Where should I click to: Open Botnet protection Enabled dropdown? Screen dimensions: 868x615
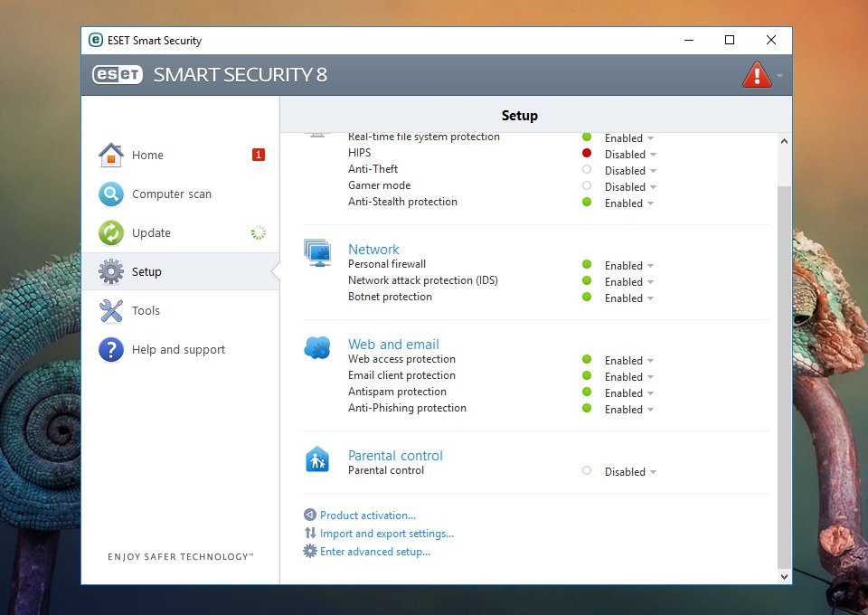(x=629, y=298)
